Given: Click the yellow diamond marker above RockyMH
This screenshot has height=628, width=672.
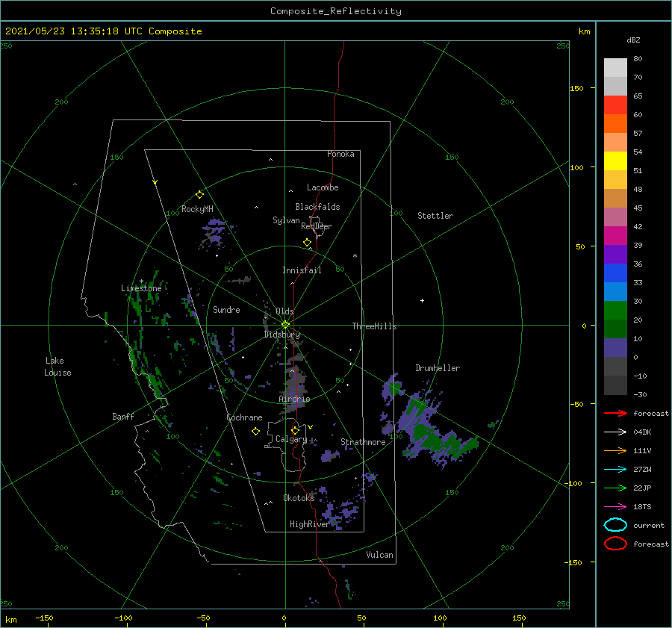Looking at the screenshot, I should [x=199, y=195].
